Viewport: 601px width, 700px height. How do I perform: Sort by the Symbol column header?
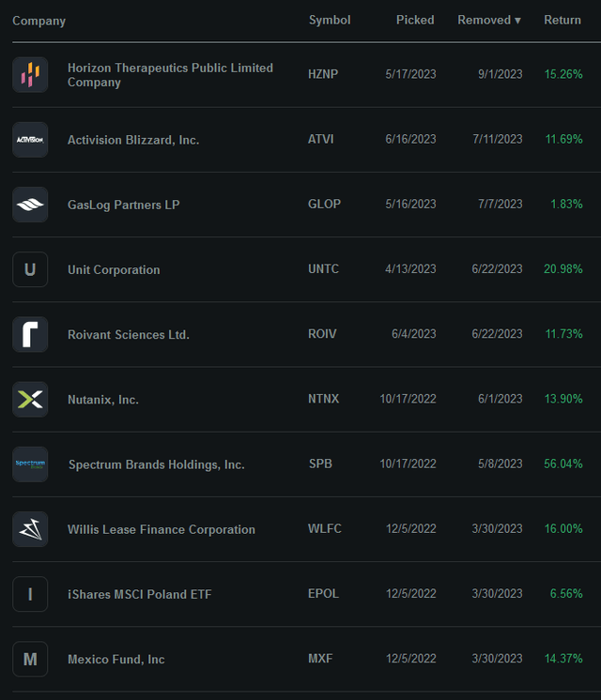pos(330,21)
